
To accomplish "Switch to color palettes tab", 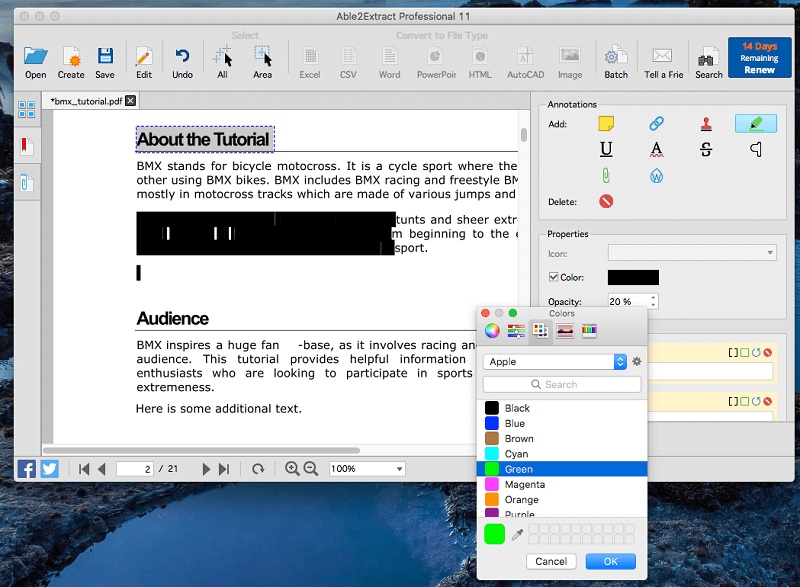I will (x=540, y=330).
